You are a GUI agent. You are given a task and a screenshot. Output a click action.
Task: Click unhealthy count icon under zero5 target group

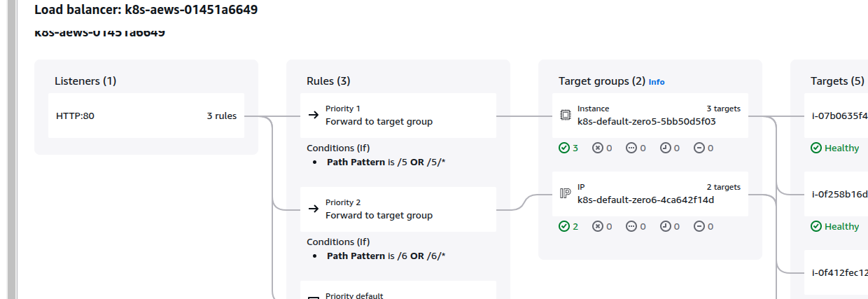tap(597, 148)
